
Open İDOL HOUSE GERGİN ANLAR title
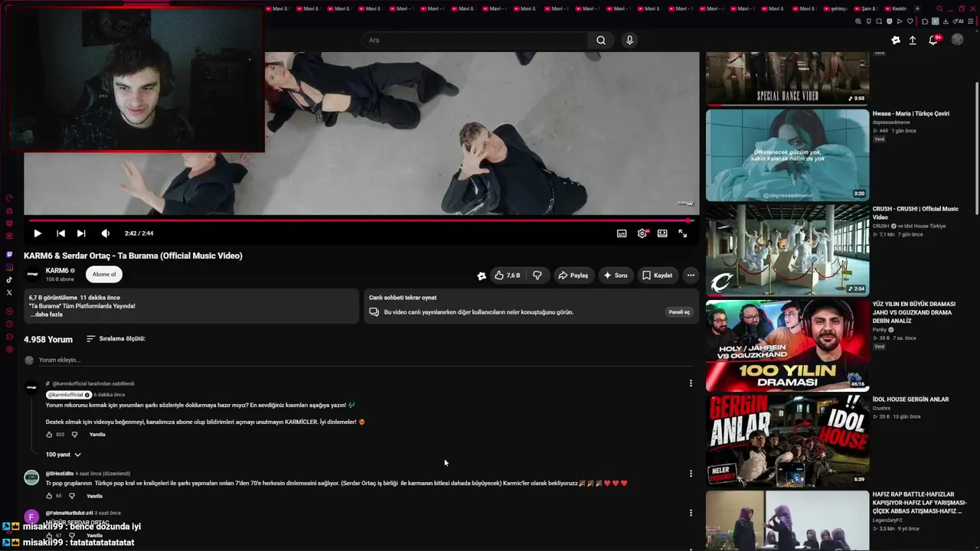910,399
